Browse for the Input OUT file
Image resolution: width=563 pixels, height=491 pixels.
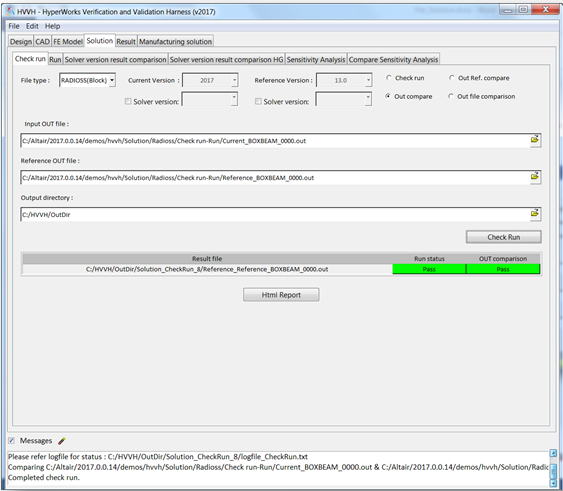click(x=535, y=139)
